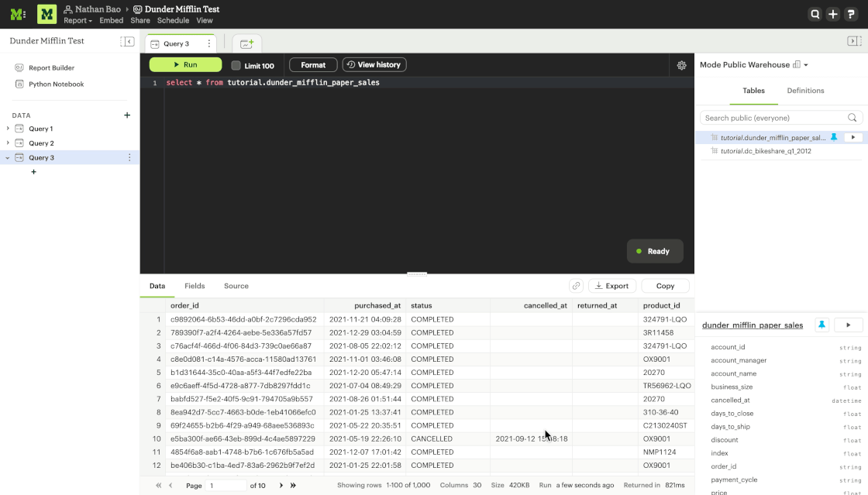Screen dimensions: 868x495
Task: Collapse Query 3 in sidebar
Action: pyautogui.click(x=8, y=157)
